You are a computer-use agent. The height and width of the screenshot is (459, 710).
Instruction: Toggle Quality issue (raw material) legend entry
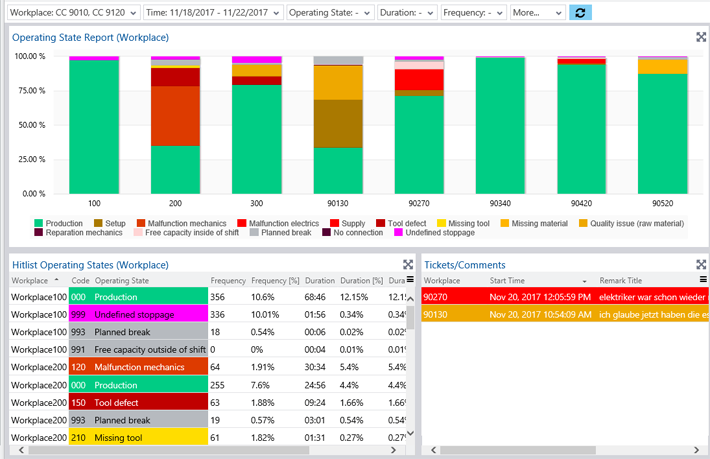coord(631,223)
